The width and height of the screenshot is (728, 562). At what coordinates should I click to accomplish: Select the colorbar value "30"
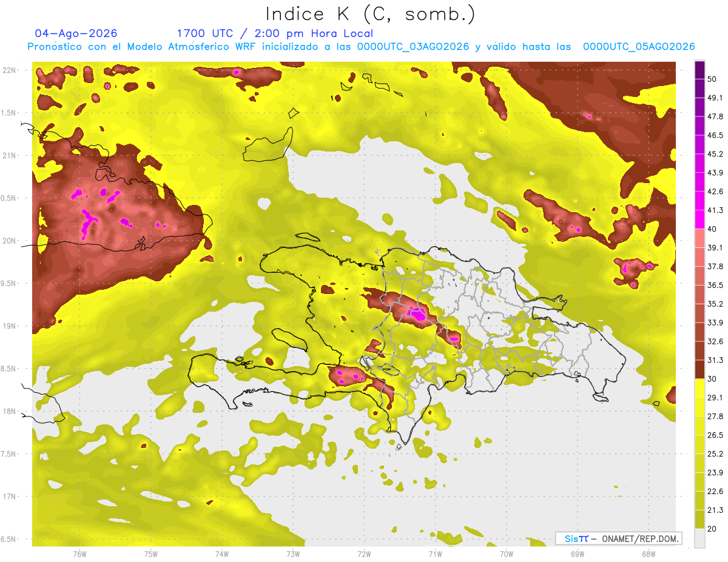tap(712, 379)
